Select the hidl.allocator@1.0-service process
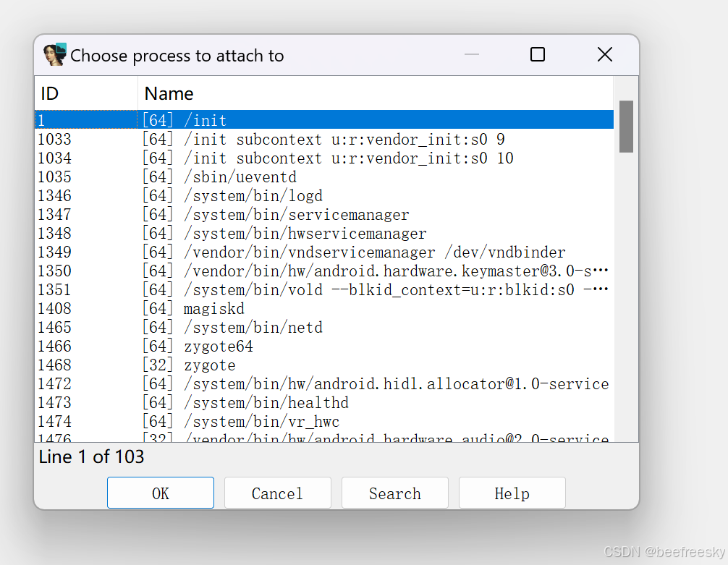The width and height of the screenshot is (728, 565). [x=324, y=383]
